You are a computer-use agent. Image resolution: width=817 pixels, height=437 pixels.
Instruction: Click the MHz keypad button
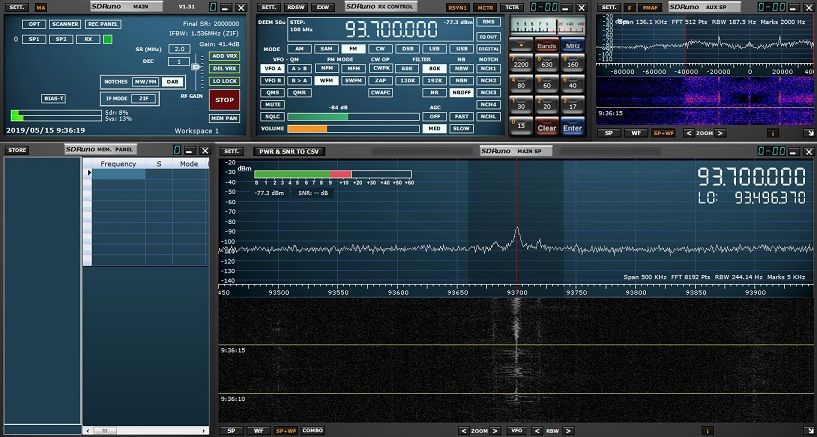(x=573, y=46)
